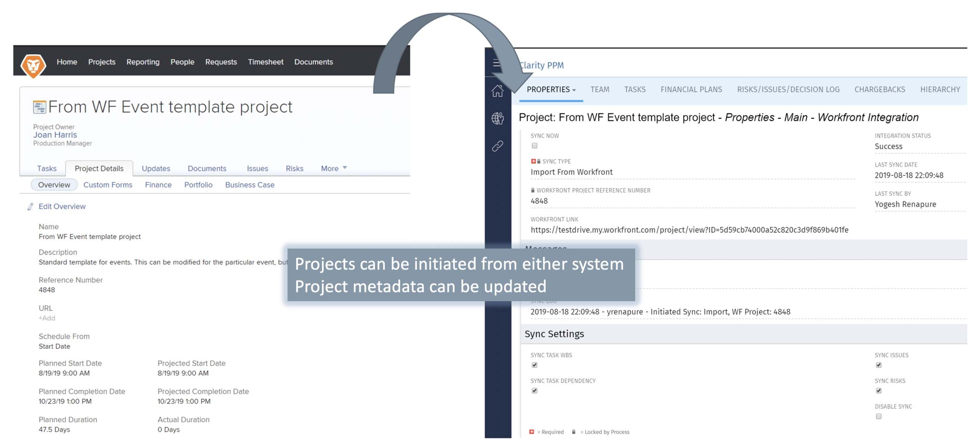Open the Timesheet menu

pos(265,62)
